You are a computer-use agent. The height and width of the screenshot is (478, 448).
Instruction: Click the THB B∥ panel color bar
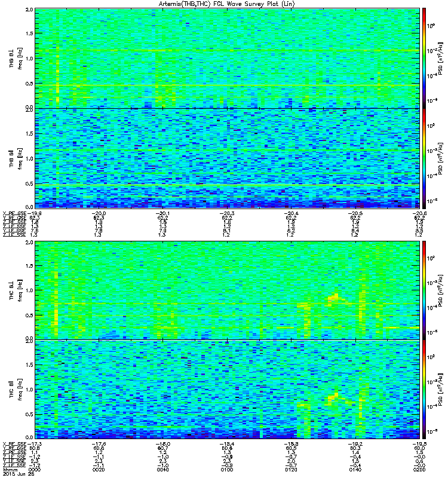pos(424,158)
